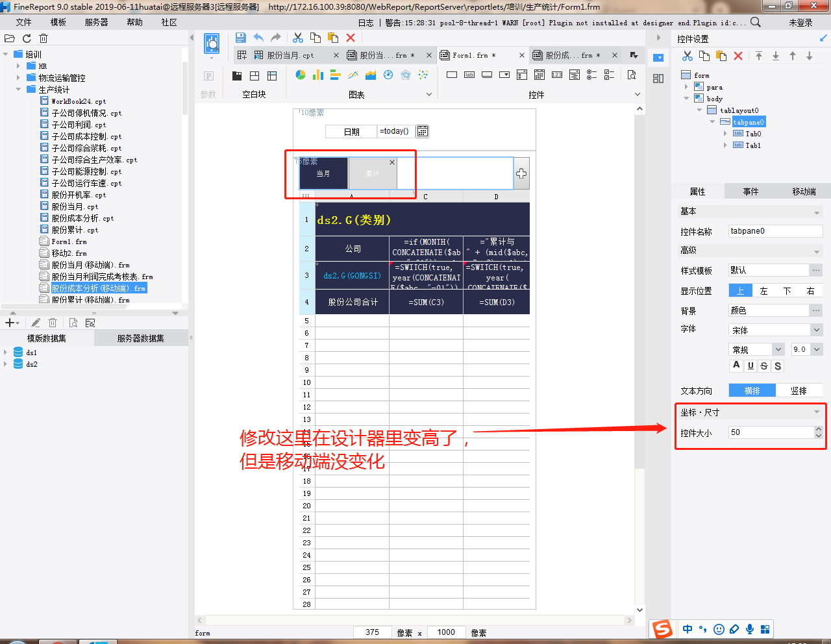Click the cut scissors icon in the main toolbar
This screenshot has width=831, height=644.
(x=298, y=38)
